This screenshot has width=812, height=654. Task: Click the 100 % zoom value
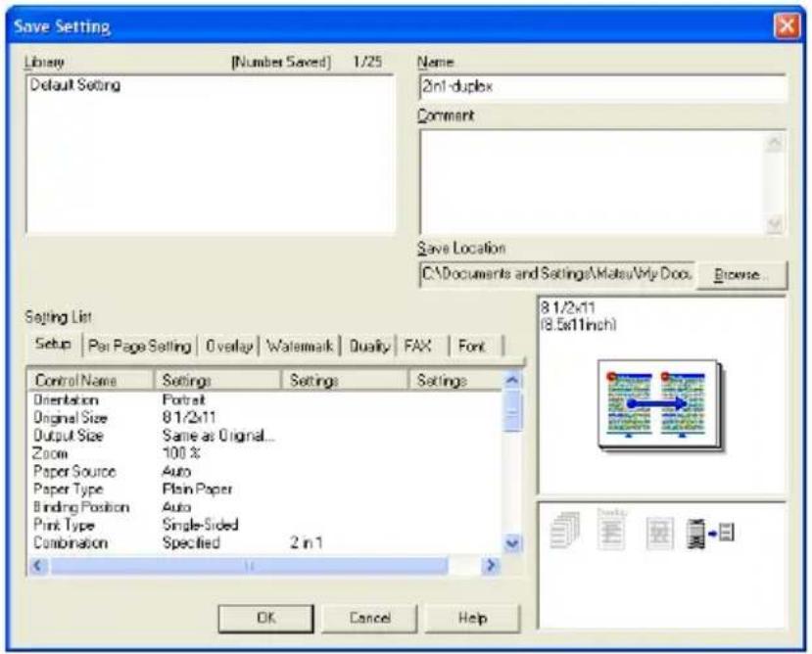click(181, 453)
